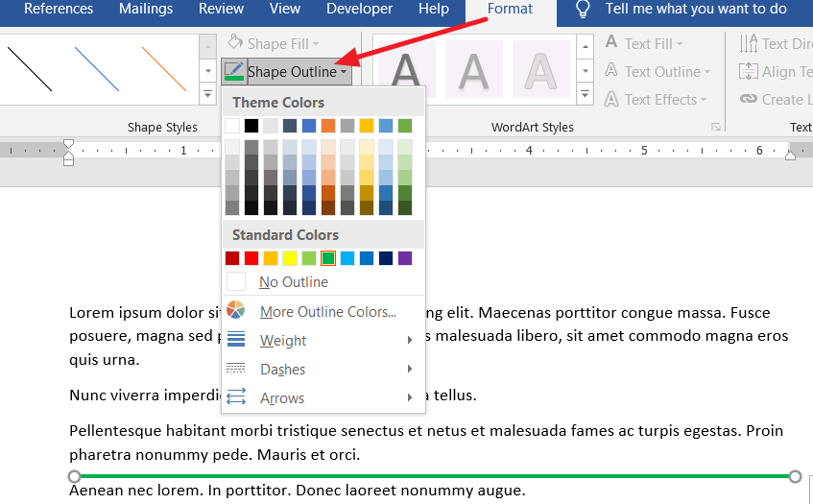
Task: Pick the gold theme color swatch
Action: point(367,126)
